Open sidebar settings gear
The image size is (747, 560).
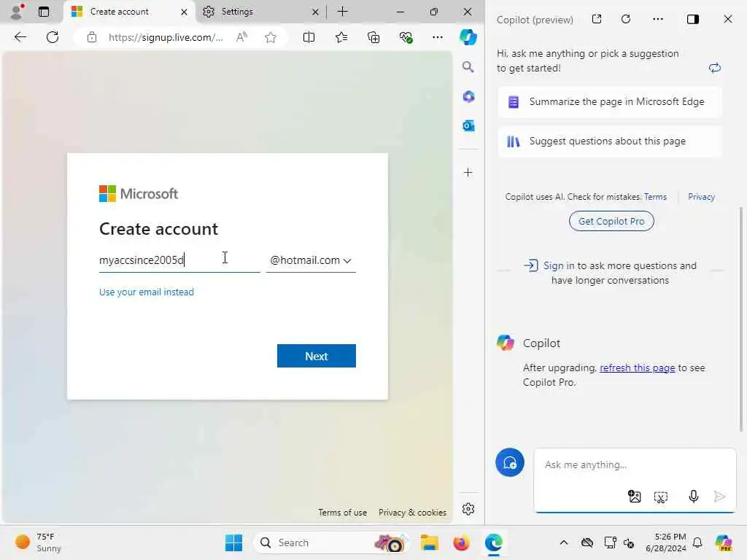coord(468,509)
